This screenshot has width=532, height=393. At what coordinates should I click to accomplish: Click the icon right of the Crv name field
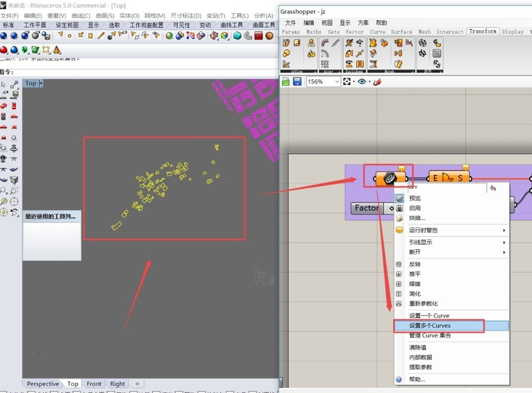click(x=493, y=188)
